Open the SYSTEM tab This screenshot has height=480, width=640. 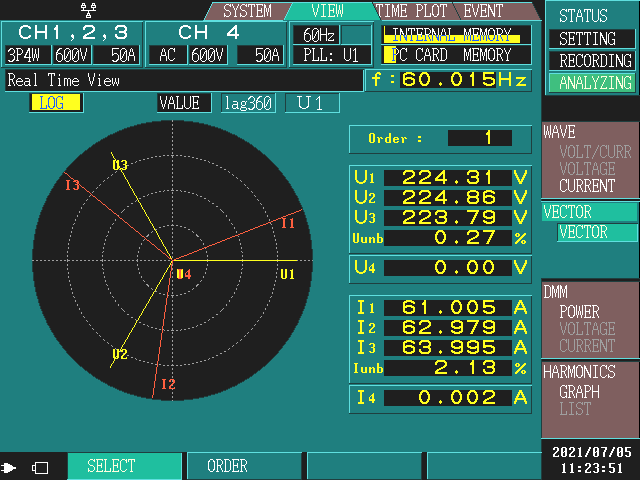point(247,11)
